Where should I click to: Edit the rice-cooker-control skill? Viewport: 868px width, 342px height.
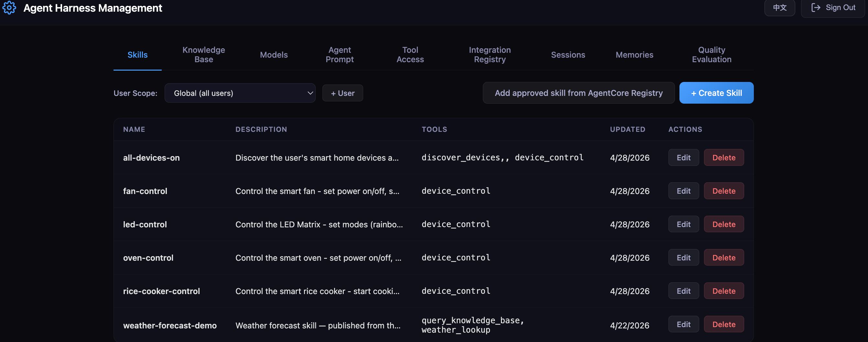[683, 291]
